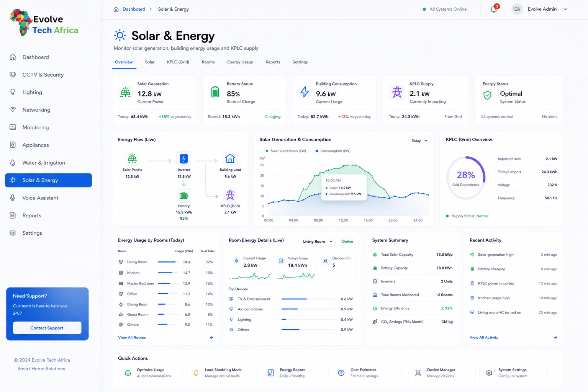Click the Inverter icon in Energy Flow
This screenshot has width=588, height=392.
click(x=184, y=158)
